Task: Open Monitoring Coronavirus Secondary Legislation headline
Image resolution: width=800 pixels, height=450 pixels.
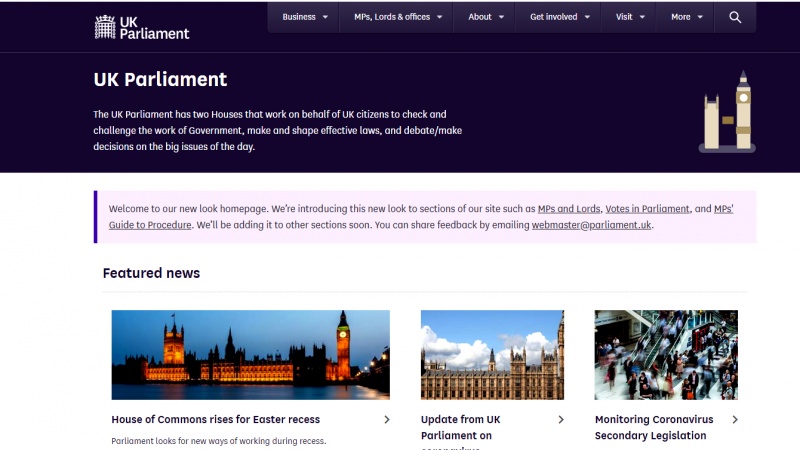Action: pyautogui.click(x=654, y=428)
